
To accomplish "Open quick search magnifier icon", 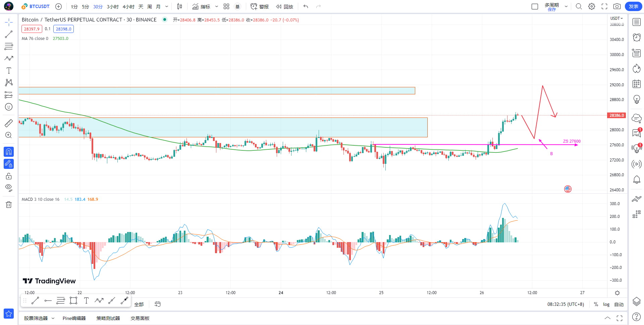I will pos(579,6).
